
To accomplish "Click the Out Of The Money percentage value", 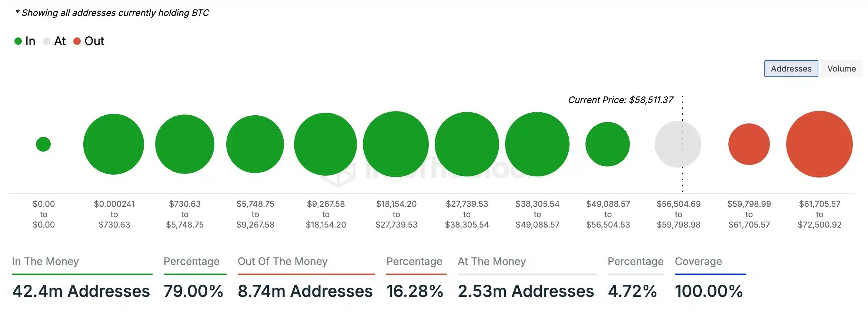I will pos(415,292).
